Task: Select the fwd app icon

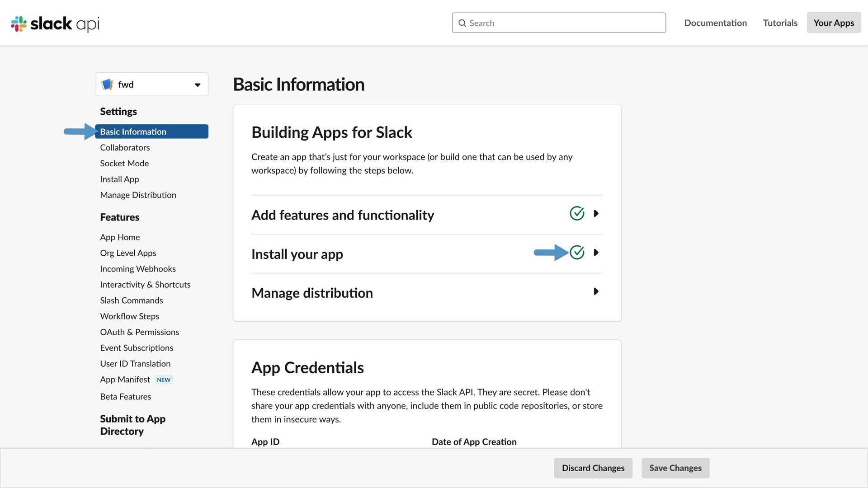Action: [107, 84]
